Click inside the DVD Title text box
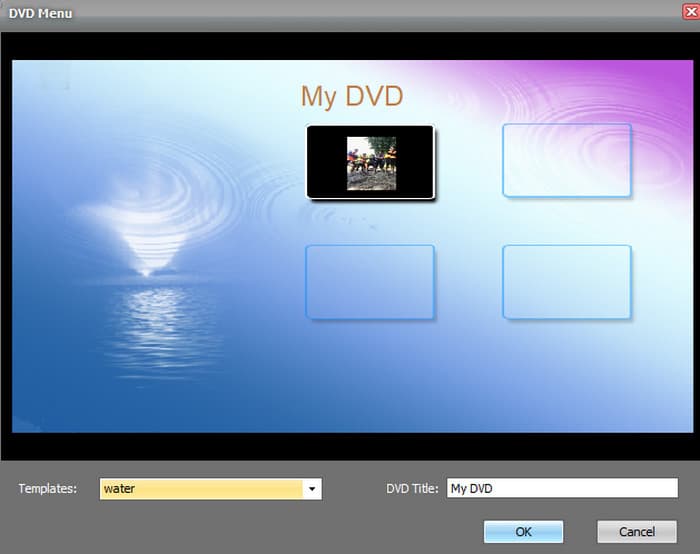 tap(561, 489)
